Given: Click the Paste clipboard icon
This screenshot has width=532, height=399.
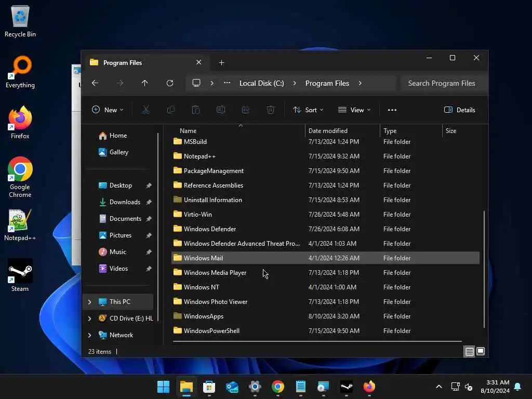Looking at the screenshot, I should tap(196, 110).
